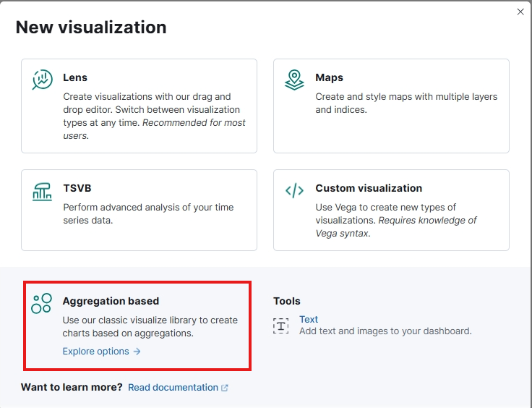Click the Custom visualization code icon
The height and width of the screenshot is (408, 532).
click(294, 191)
